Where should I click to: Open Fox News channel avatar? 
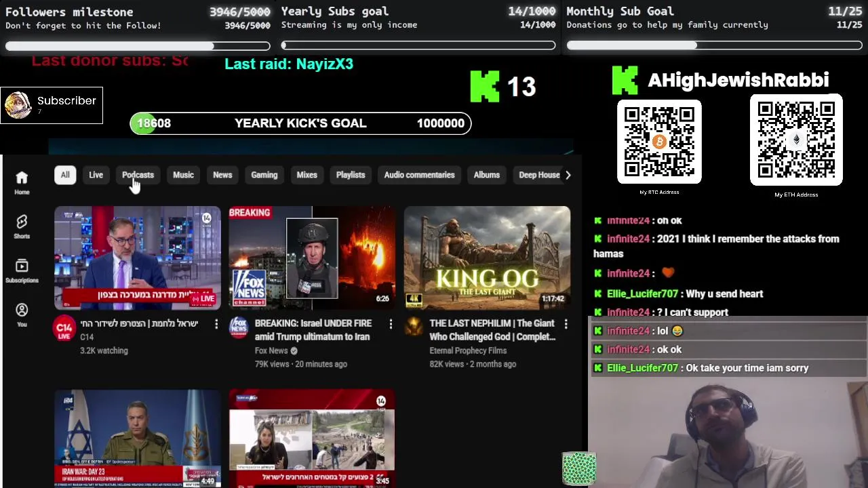239,327
